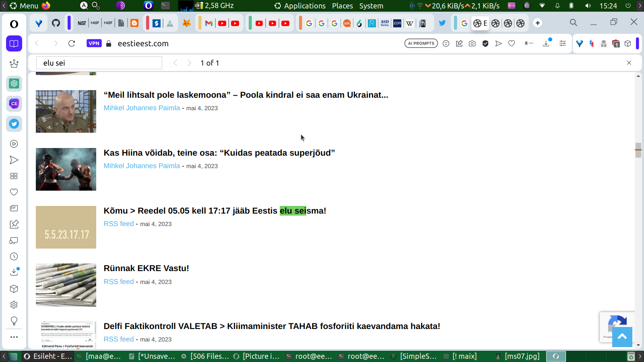The width and height of the screenshot is (644, 362).
Task: Open the Opera main menu logo
Action: [x=14, y=24]
